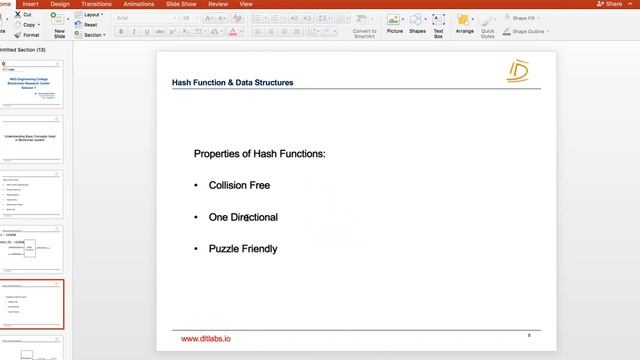Click the www.dltlabs.io footer link
Viewport: 640px width, 360px height.
(206, 339)
